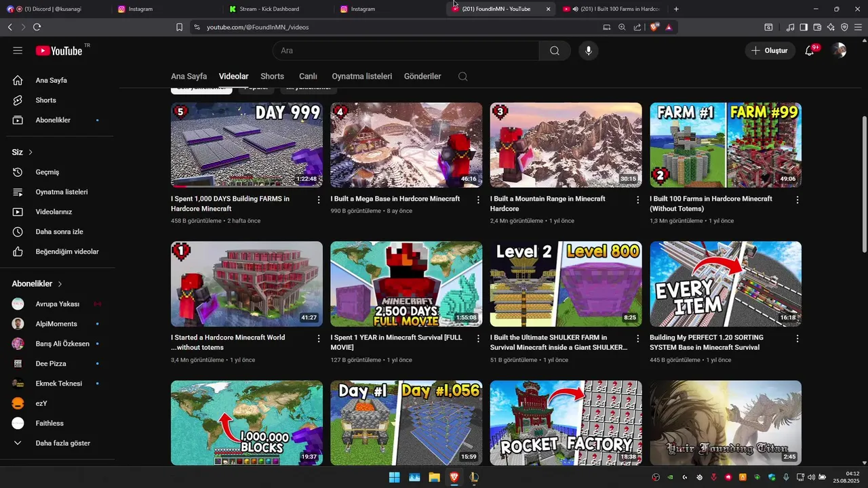The height and width of the screenshot is (488, 868).
Task: Expand the Siz section chevron
Action: 31,152
